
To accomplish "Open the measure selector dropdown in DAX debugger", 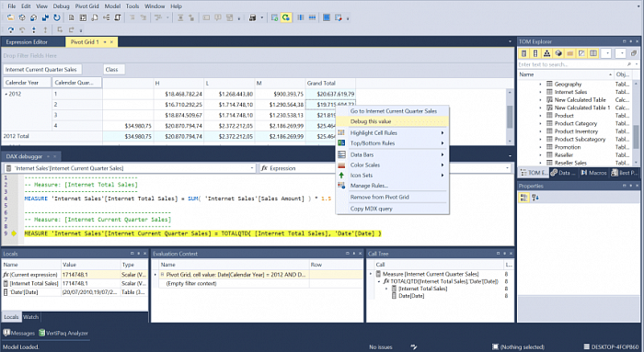I will coord(252,168).
